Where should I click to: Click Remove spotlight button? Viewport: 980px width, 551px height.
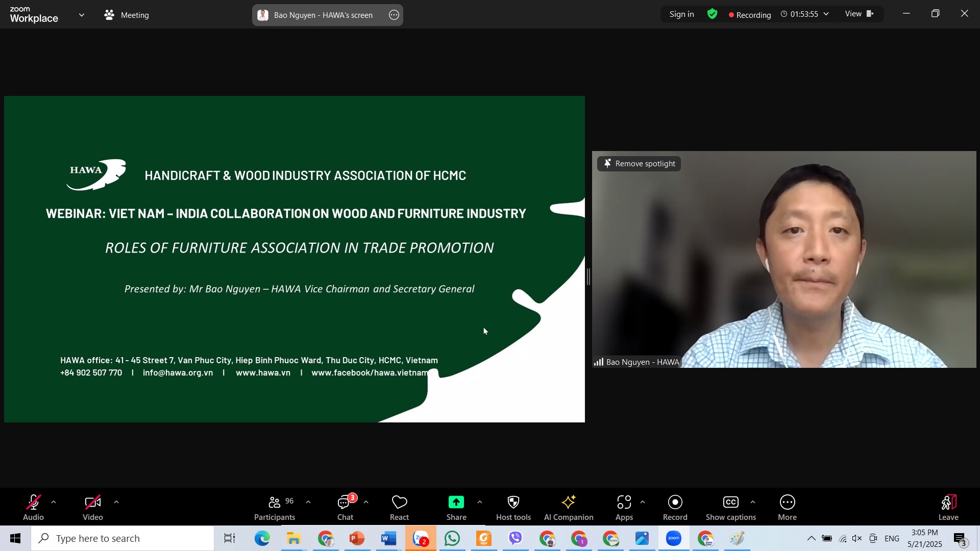(x=639, y=164)
